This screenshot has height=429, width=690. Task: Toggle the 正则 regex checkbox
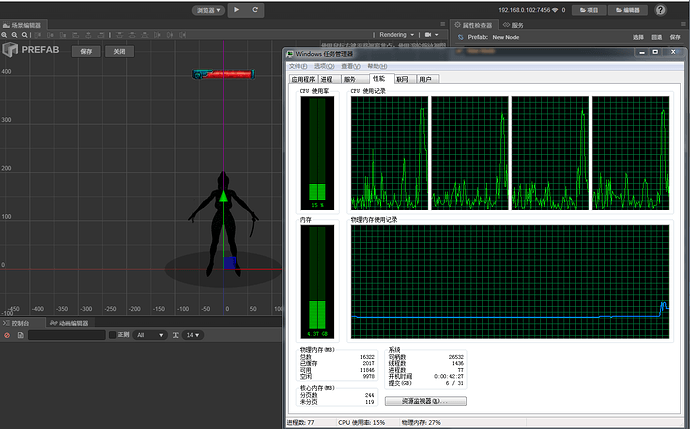(x=112, y=335)
